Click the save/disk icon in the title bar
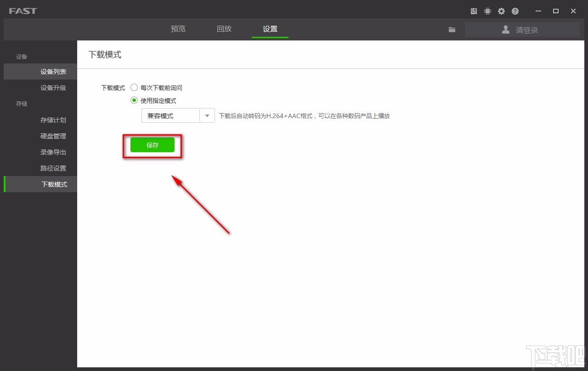 (x=474, y=11)
